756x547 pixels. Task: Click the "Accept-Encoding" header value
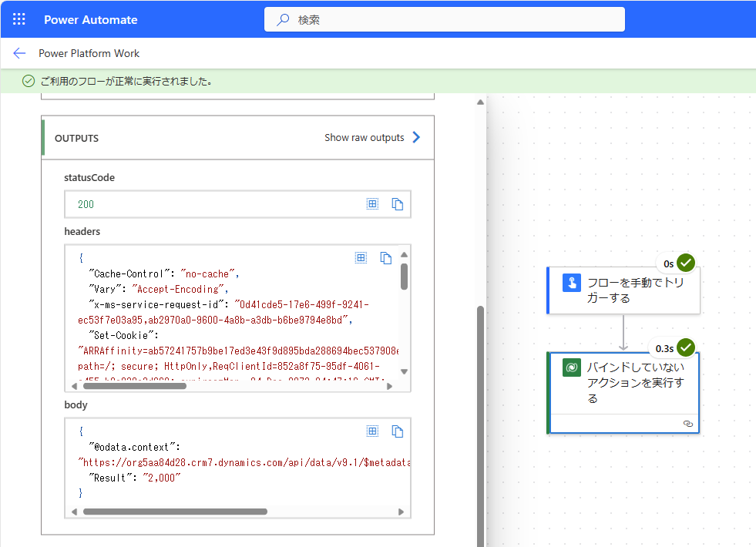click(177, 289)
